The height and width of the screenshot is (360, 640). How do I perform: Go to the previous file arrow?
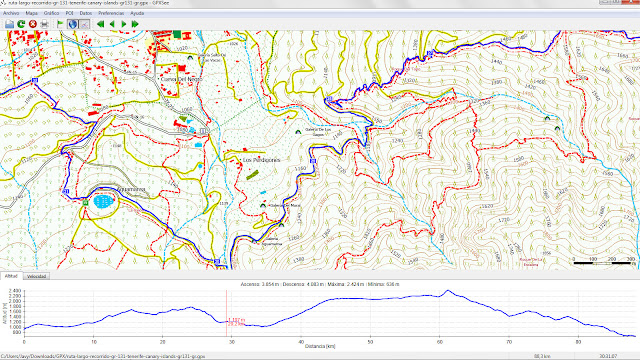(x=112, y=24)
